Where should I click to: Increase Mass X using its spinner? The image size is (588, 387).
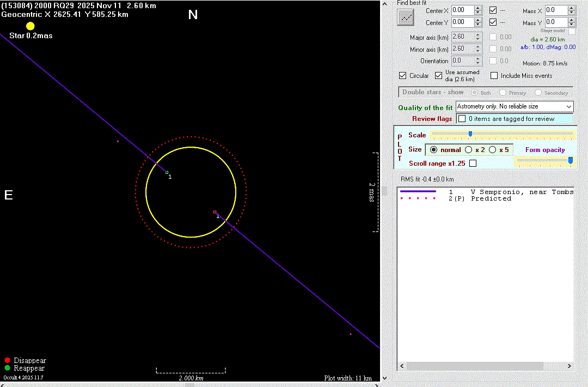click(572, 8)
